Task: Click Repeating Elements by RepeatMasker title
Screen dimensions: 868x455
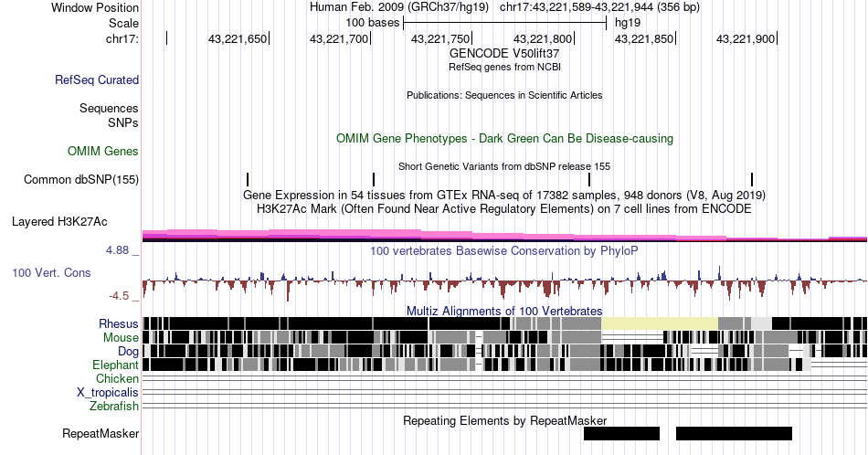Action: pos(504,420)
